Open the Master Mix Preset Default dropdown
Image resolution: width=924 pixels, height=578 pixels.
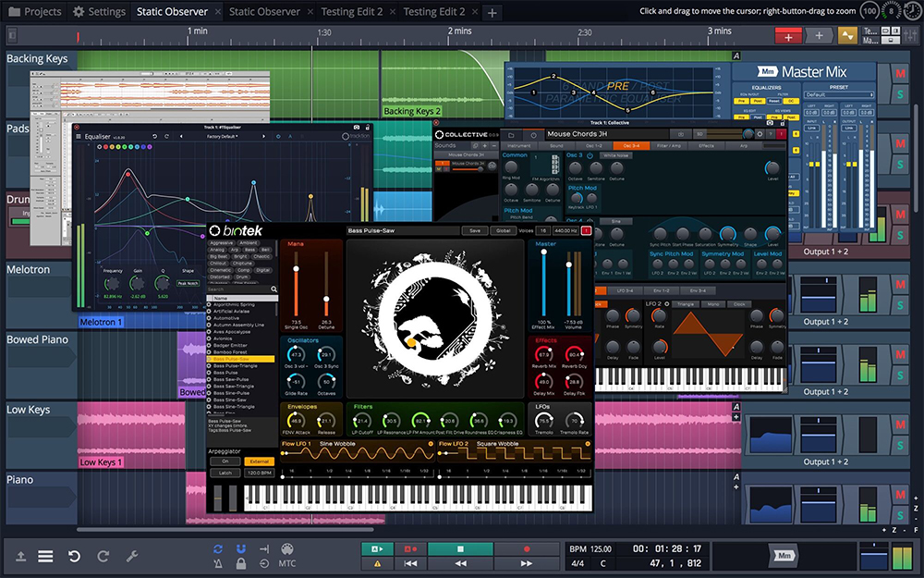(x=839, y=94)
